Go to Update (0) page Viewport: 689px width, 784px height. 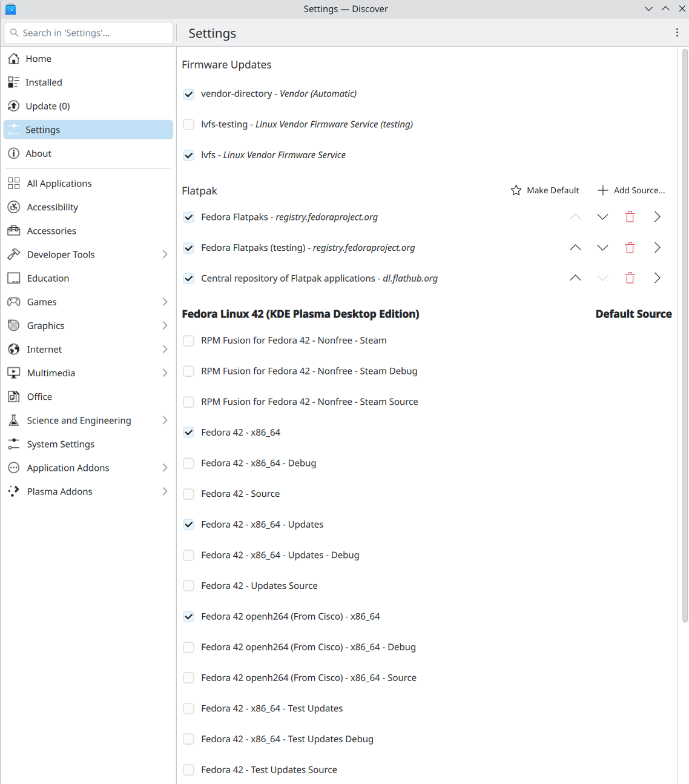click(x=88, y=106)
